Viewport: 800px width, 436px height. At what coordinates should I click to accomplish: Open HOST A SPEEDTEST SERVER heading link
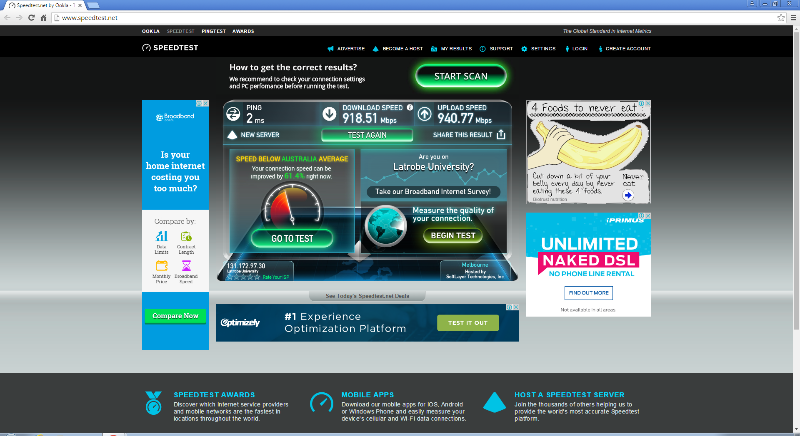(569, 395)
